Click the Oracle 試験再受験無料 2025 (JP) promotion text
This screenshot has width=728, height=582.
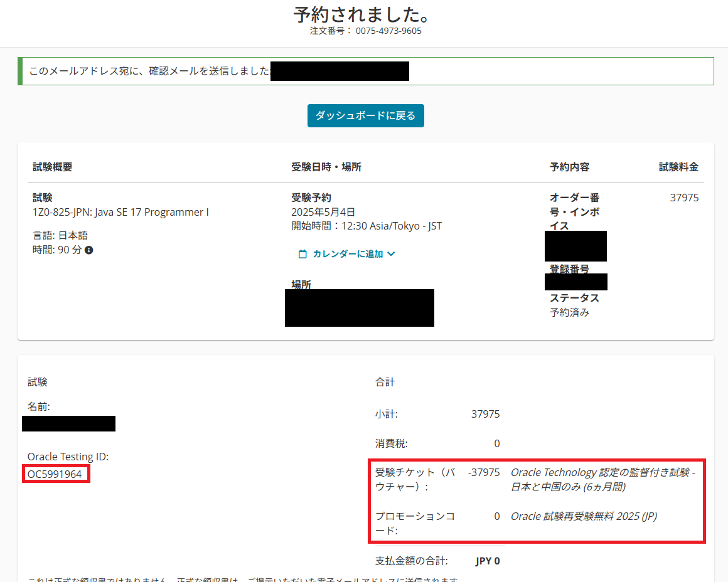(x=584, y=516)
